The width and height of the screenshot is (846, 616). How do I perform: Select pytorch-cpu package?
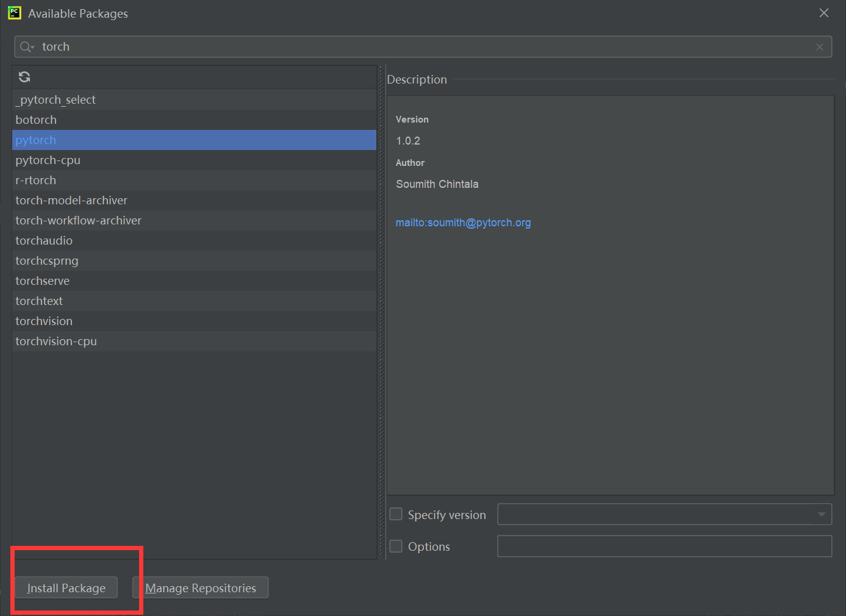point(194,160)
